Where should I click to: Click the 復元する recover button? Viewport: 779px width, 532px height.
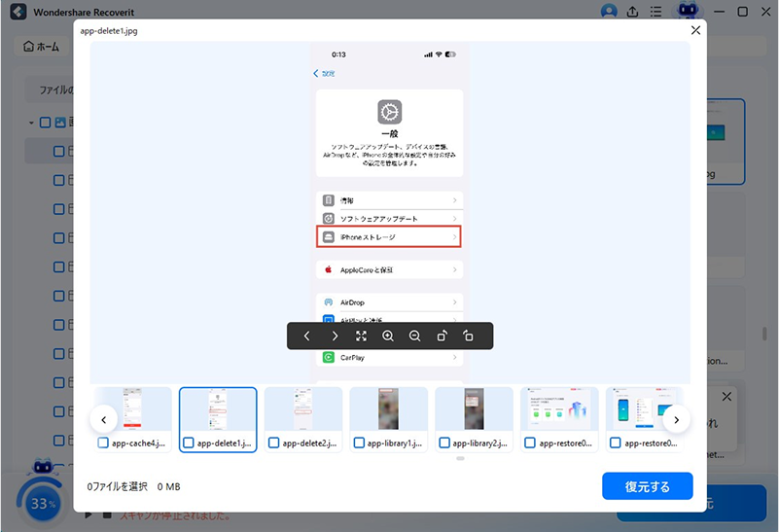647,485
